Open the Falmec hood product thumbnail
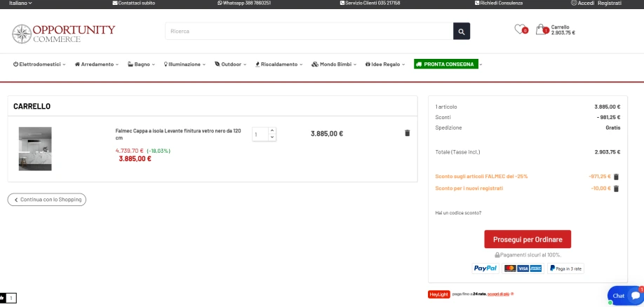 [x=35, y=149]
